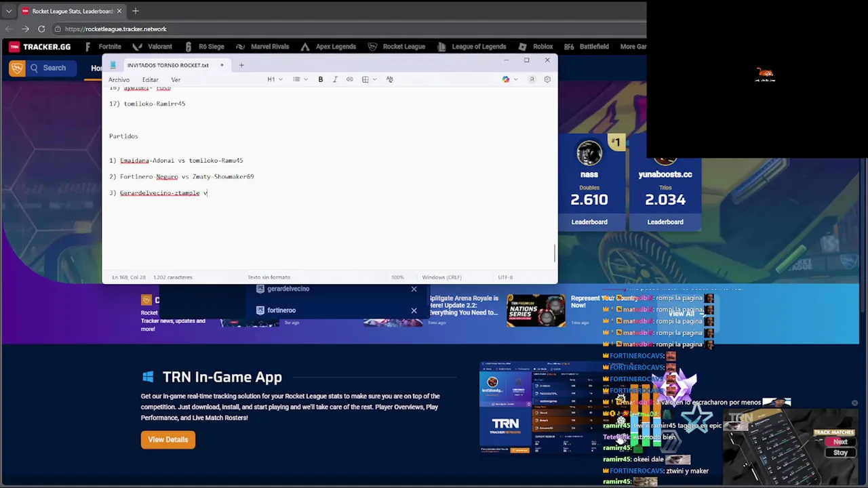Toggle italic formatting in Notepad
Image resolution: width=868 pixels, height=488 pixels.
(335, 79)
